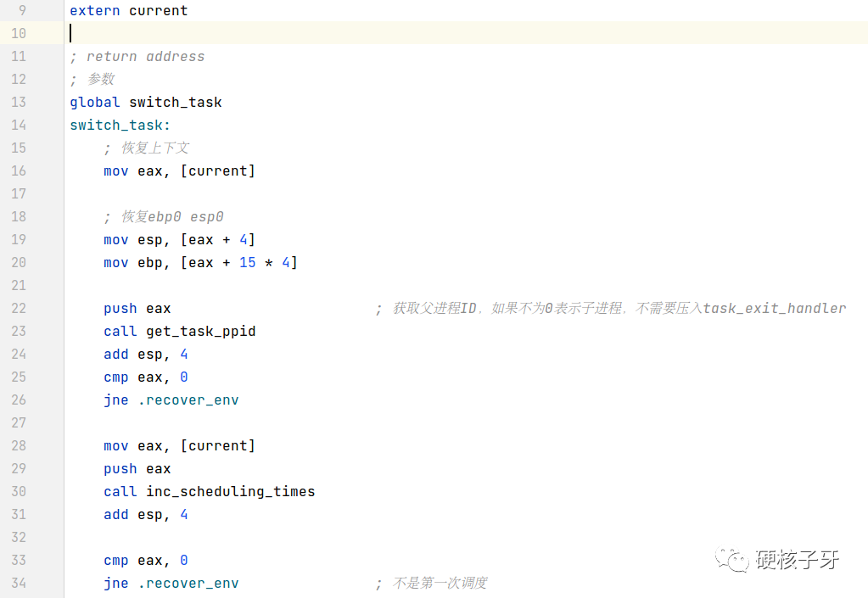Image resolution: width=868 pixels, height=598 pixels.
Task: Click 'mov eax, [current]' on line 28
Action: [179, 446]
